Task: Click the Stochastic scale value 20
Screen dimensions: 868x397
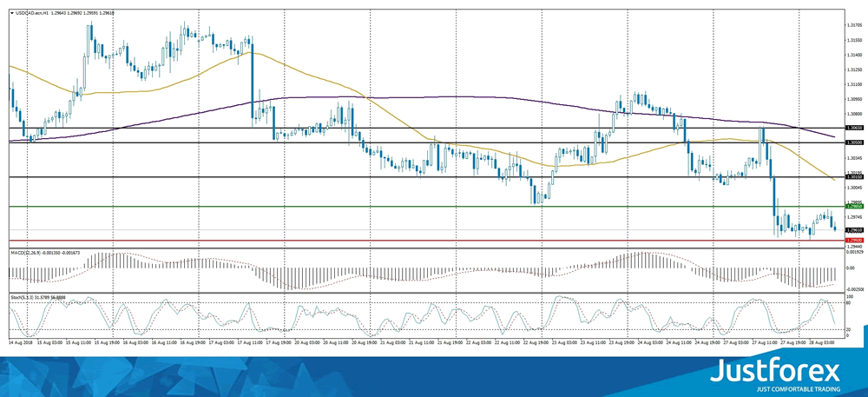Action: (x=849, y=330)
